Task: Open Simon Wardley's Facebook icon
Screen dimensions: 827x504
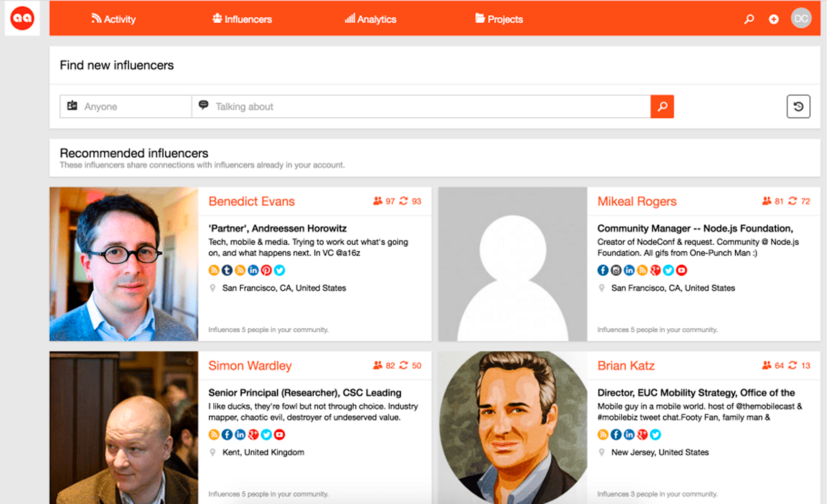Action: click(227, 435)
